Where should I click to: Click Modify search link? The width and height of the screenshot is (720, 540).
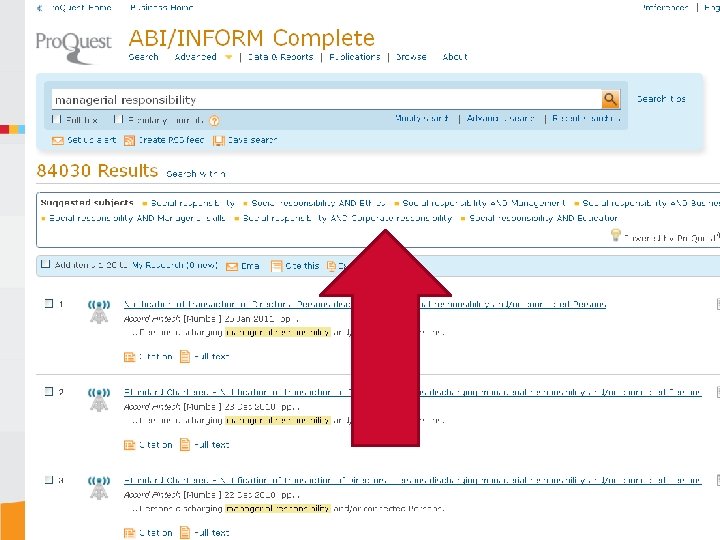422,118
